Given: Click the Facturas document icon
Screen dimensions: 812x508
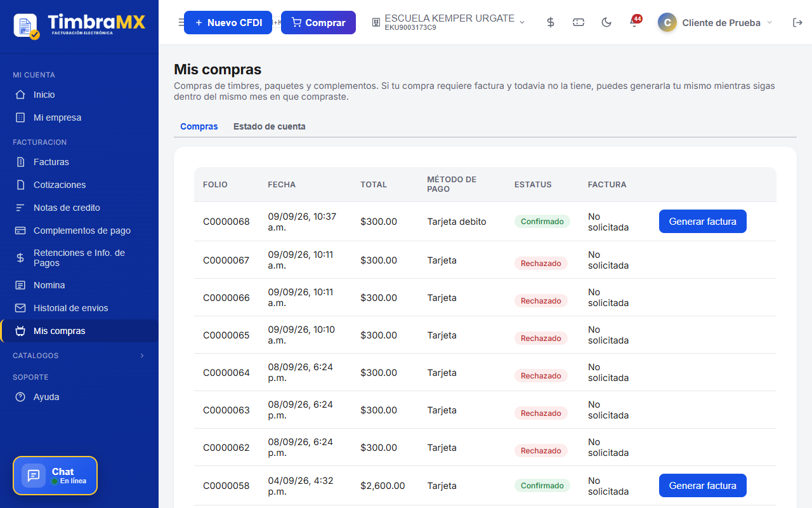Looking at the screenshot, I should coord(20,162).
